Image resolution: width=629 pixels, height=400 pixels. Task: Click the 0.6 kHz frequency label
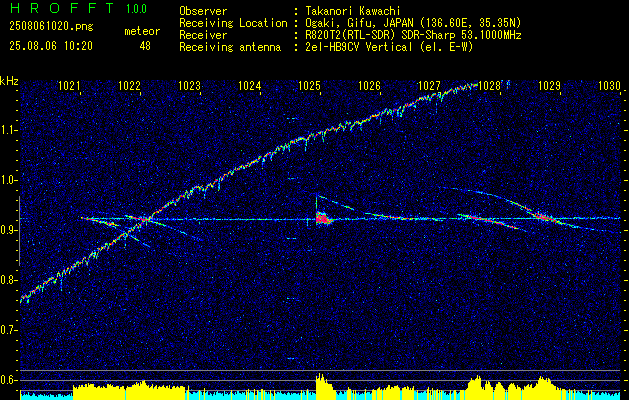pyautogui.click(x=8, y=380)
